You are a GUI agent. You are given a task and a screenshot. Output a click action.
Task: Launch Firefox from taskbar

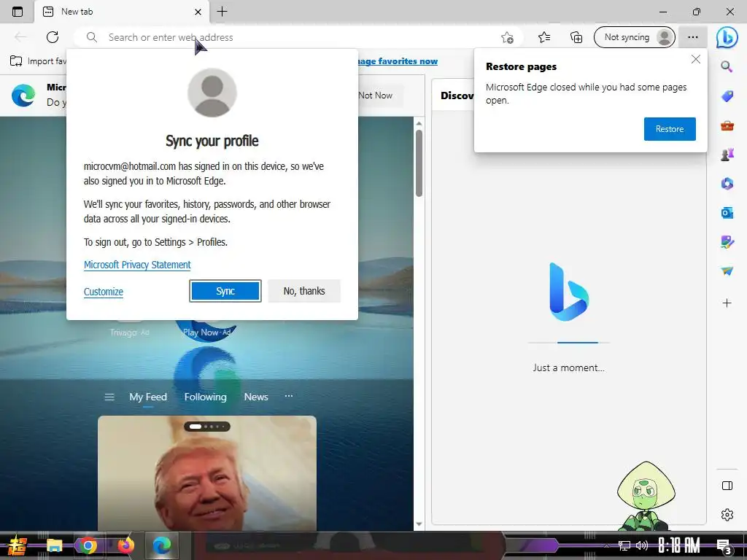(x=125, y=545)
